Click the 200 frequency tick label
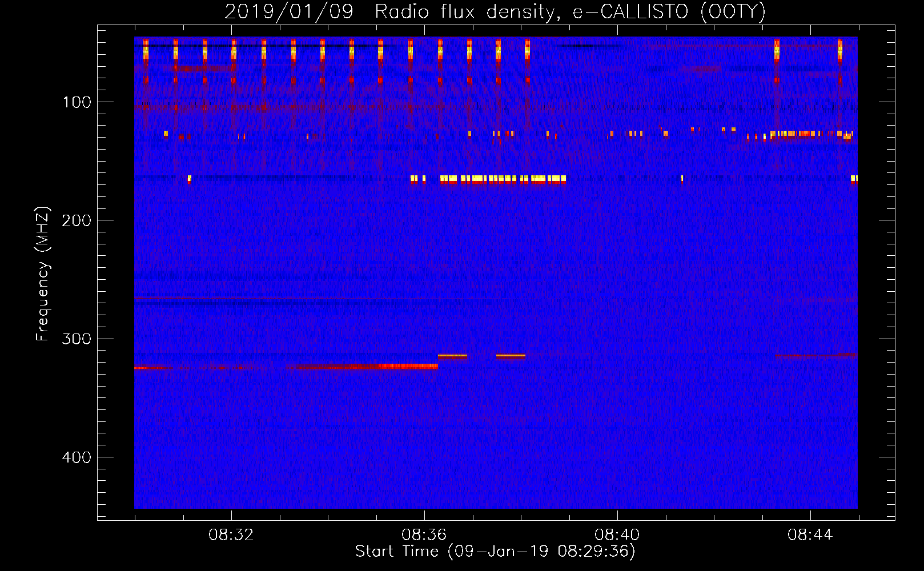Viewport: 924px width, 571px height. (76, 220)
